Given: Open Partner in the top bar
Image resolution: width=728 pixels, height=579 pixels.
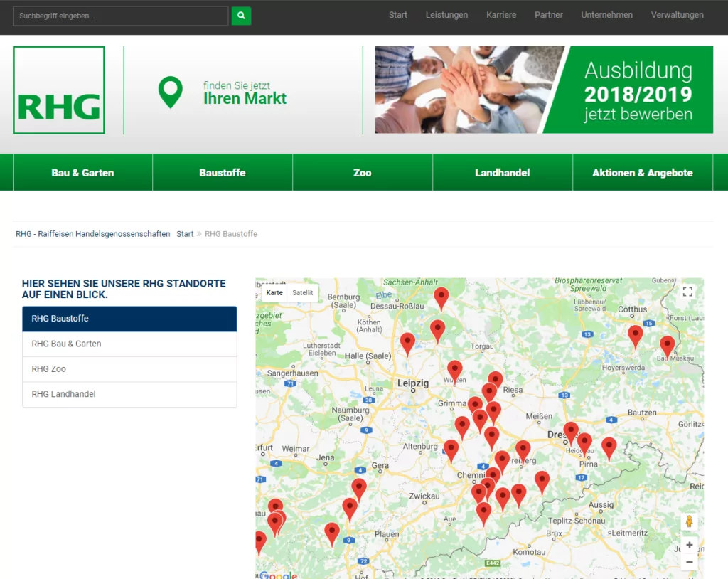Looking at the screenshot, I should pos(548,15).
